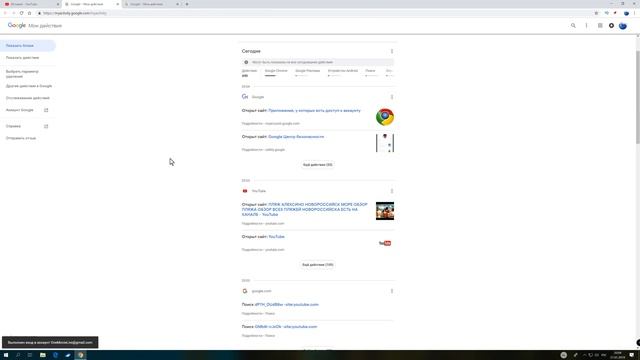This screenshot has height=360, width=640.
Task: Expand more actions button under the YouTube group
Action: (318, 265)
